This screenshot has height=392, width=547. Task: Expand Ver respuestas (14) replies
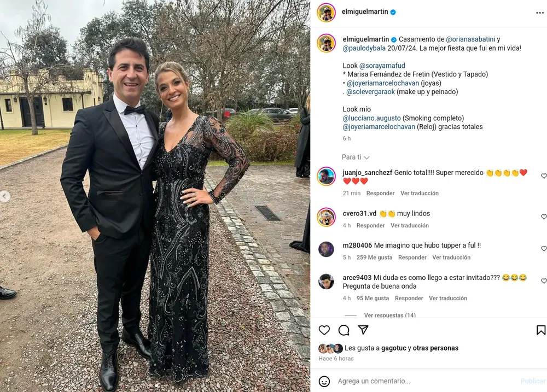pyautogui.click(x=389, y=315)
